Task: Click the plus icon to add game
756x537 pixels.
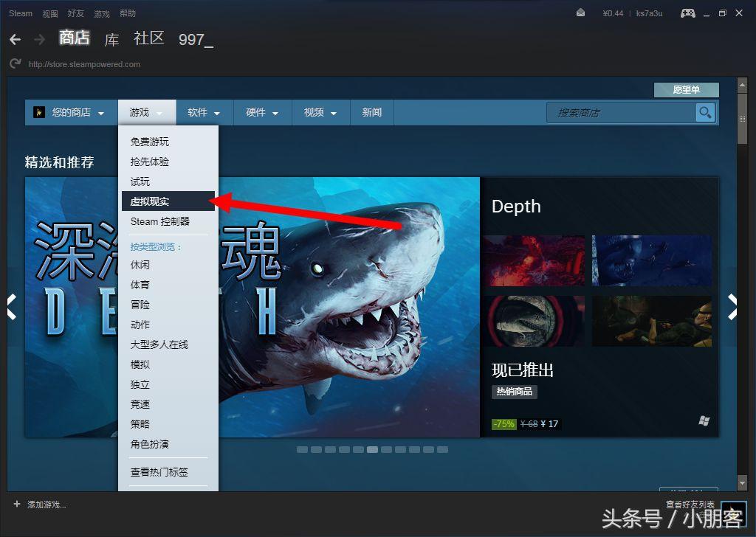Action: tap(17, 504)
